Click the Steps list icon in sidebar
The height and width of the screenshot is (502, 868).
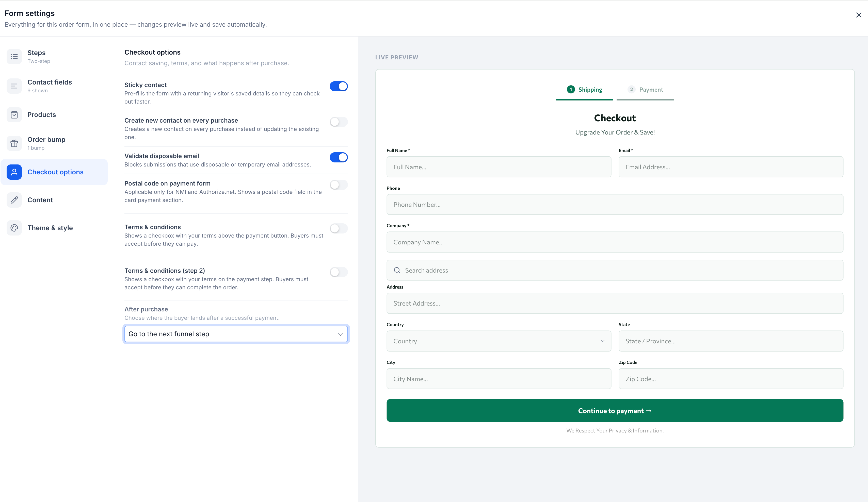(14, 56)
